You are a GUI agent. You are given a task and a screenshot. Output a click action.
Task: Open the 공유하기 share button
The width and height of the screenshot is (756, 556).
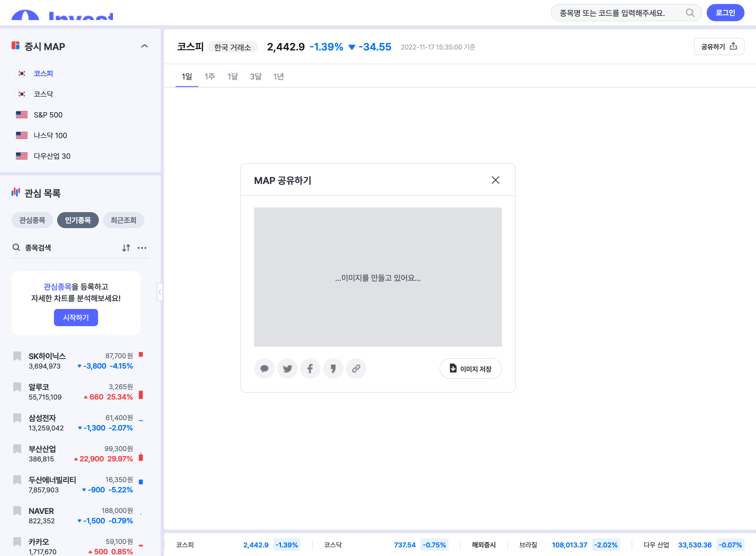(719, 46)
